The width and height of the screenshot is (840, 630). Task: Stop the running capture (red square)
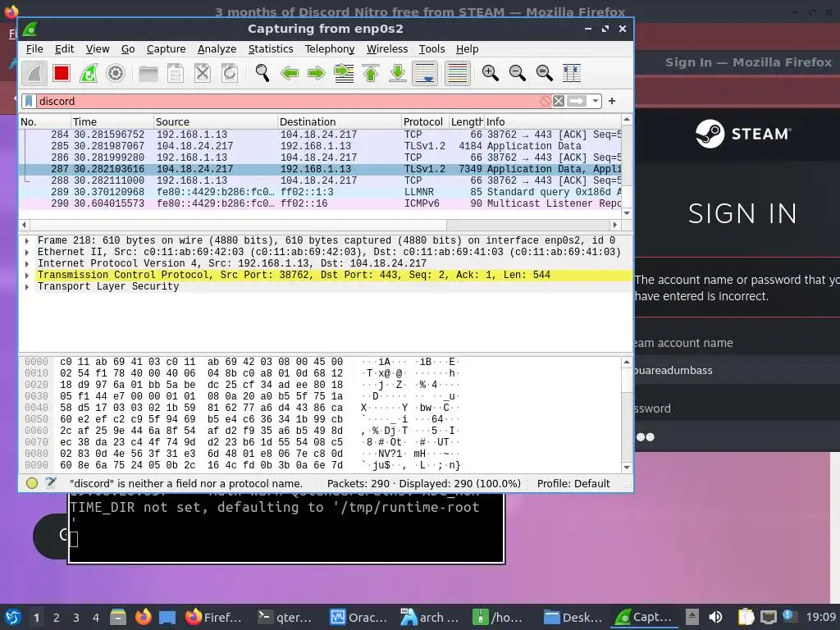62,73
